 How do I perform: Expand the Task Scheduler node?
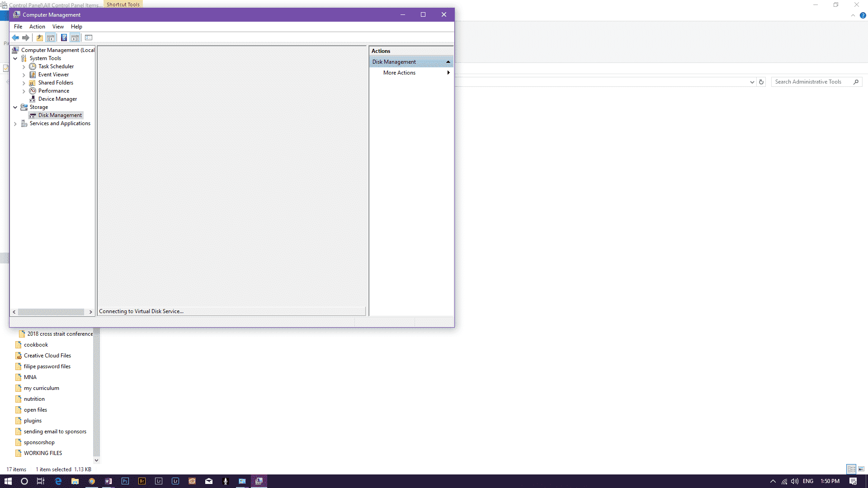24,67
